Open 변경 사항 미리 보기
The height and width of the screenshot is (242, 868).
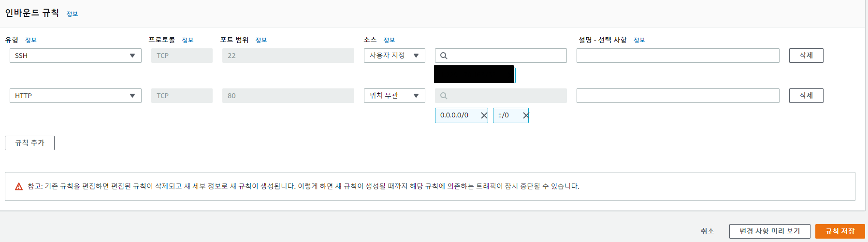coord(770,231)
